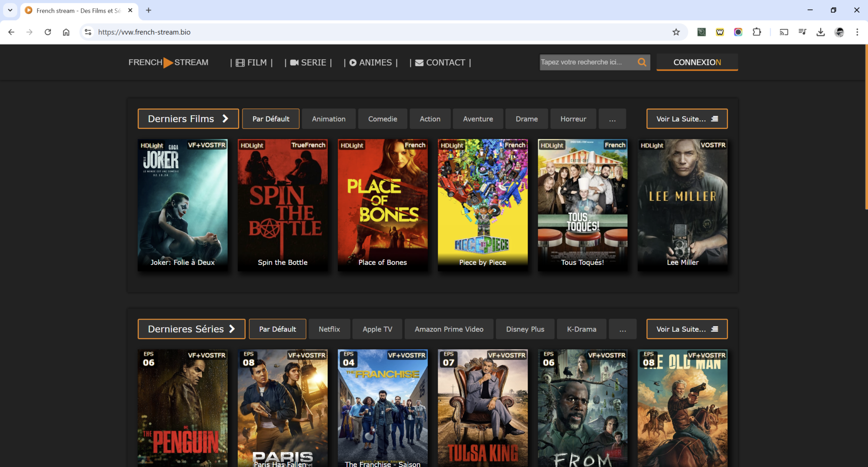Select the Horreur genre filter
Screen dimensions: 868x467
click(573, 119)
